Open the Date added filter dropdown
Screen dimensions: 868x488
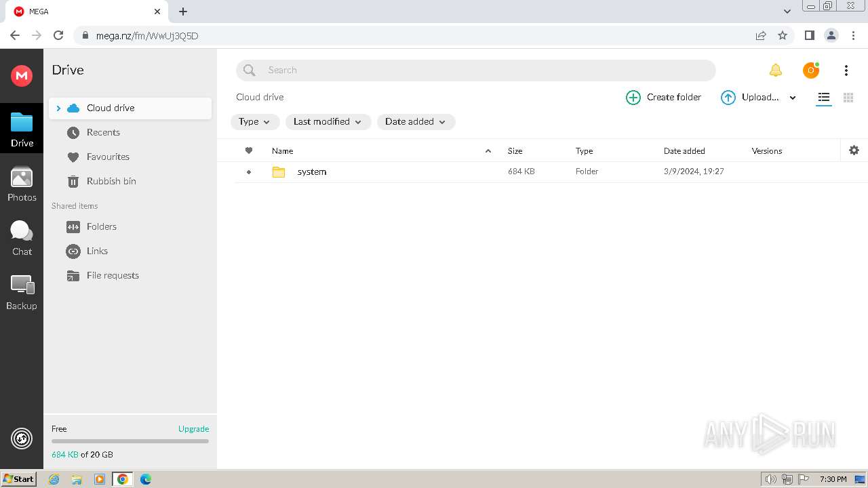416,121
